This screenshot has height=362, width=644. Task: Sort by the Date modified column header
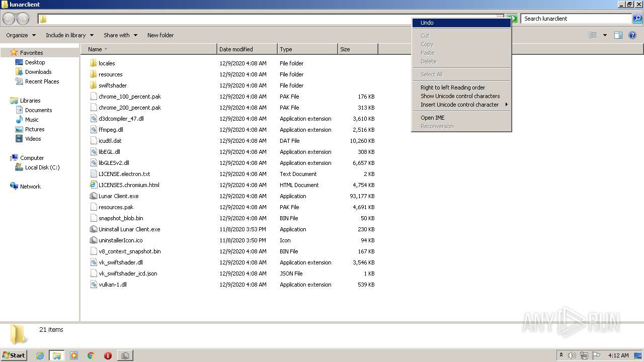coord(247,49)
